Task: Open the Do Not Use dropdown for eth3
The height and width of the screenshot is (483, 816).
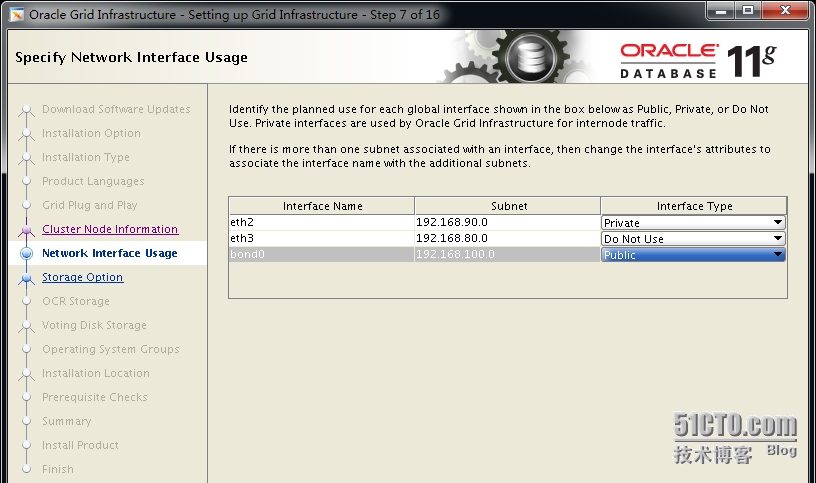Action: coord(693,239)
